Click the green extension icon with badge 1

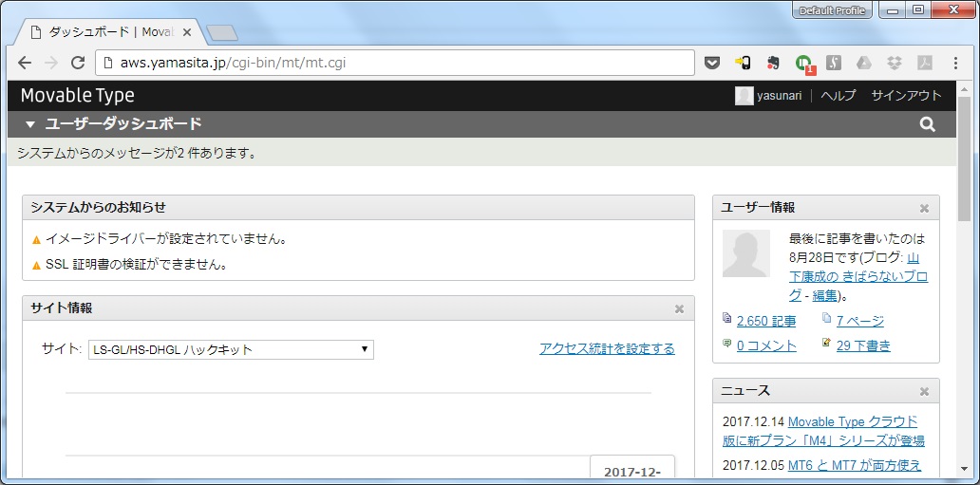803,64
